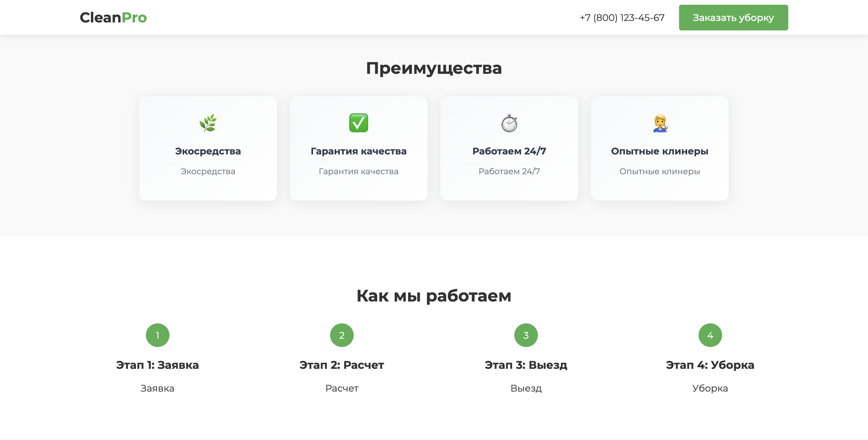Click the Этап 4: Уборка heading
Image resolution: width=868 pixels, height=440 pixels.
(710, 365)
